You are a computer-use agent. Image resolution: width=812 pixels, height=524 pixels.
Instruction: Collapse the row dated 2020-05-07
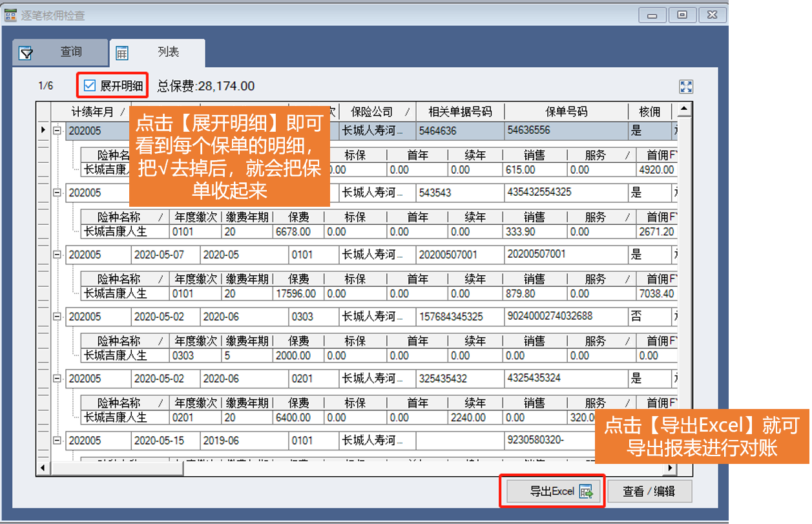[57, 255]
